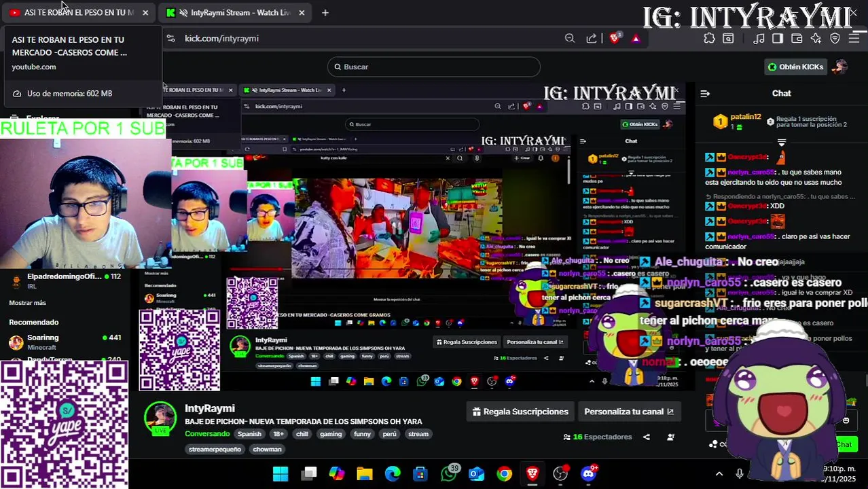Open WhatsApp from the taskbar
This screenshot has height=489, width=868.
click(x=449, y=473)
